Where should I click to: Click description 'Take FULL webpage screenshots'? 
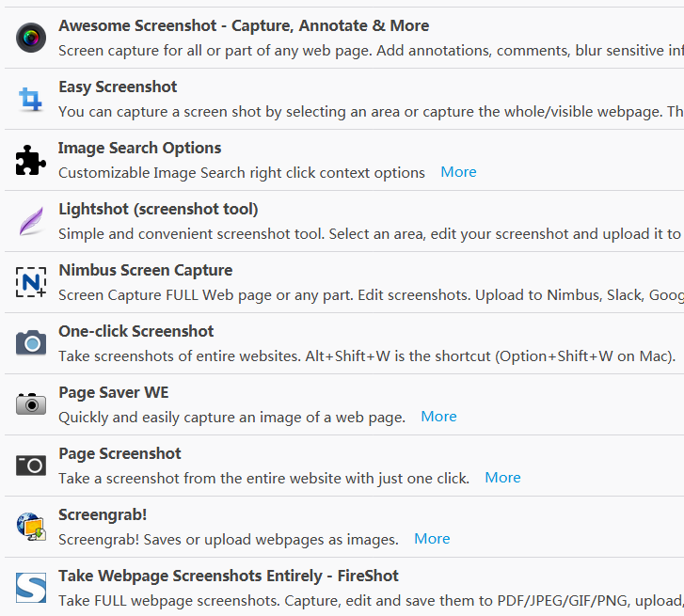point(372,601)
